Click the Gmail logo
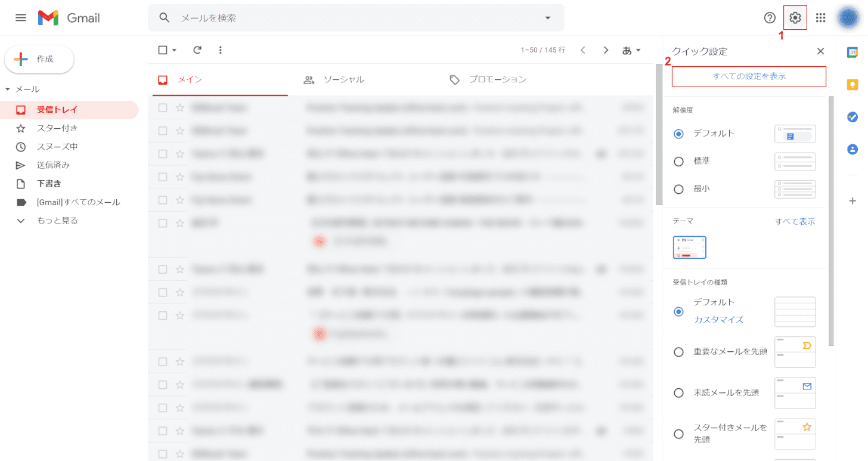868x461 pixels. 69,18
